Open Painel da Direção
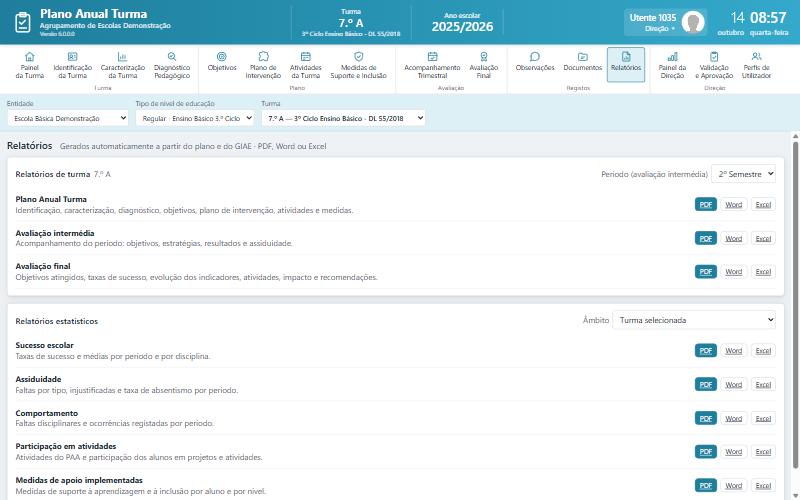Viewport: 800px width, 500px height. 672,65
